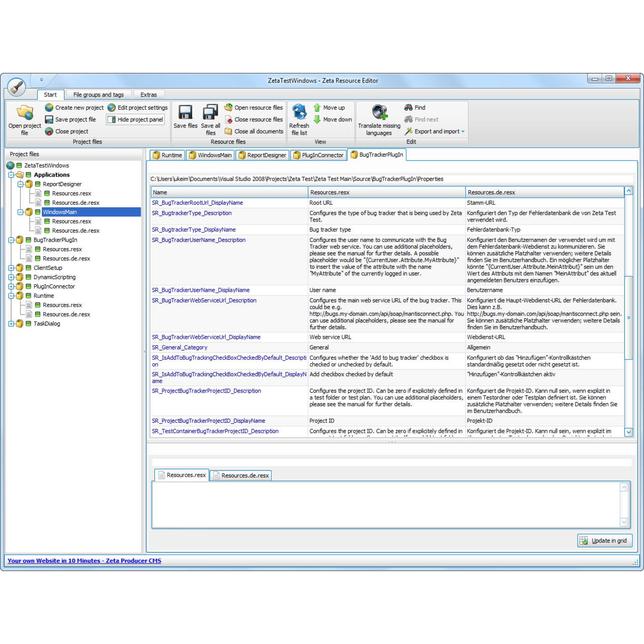The image size is (644, 644).
Task: Open the Zeta Producer CMS link
Action: pyautogui.click(x=85, y=560)
